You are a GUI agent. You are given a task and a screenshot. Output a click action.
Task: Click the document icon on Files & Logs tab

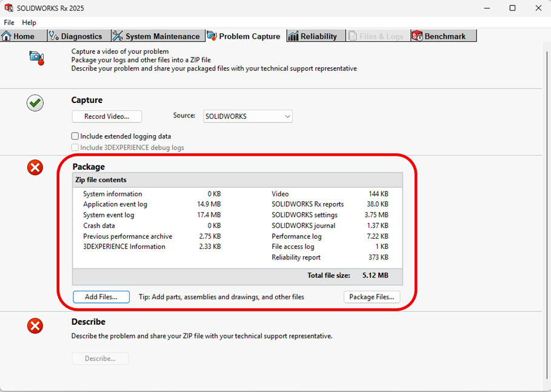(352, 36)
